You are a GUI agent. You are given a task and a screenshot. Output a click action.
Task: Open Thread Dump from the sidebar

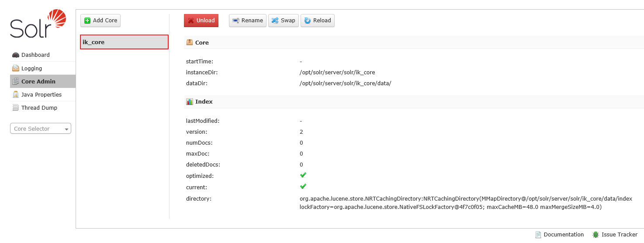coord(39,108)
